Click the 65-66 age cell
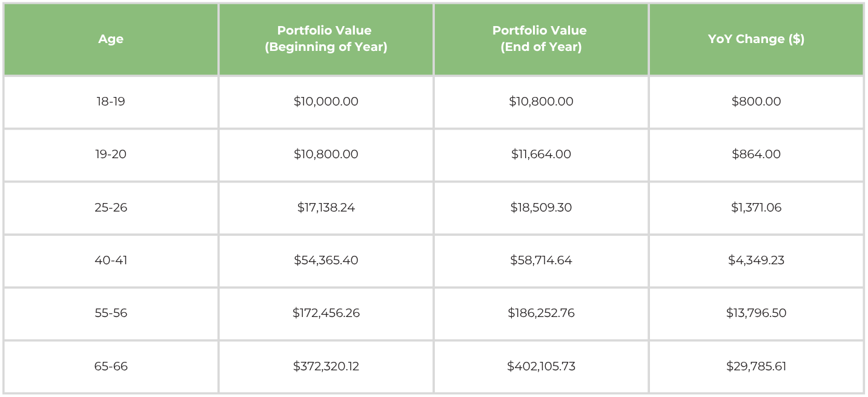 (111, 367)
